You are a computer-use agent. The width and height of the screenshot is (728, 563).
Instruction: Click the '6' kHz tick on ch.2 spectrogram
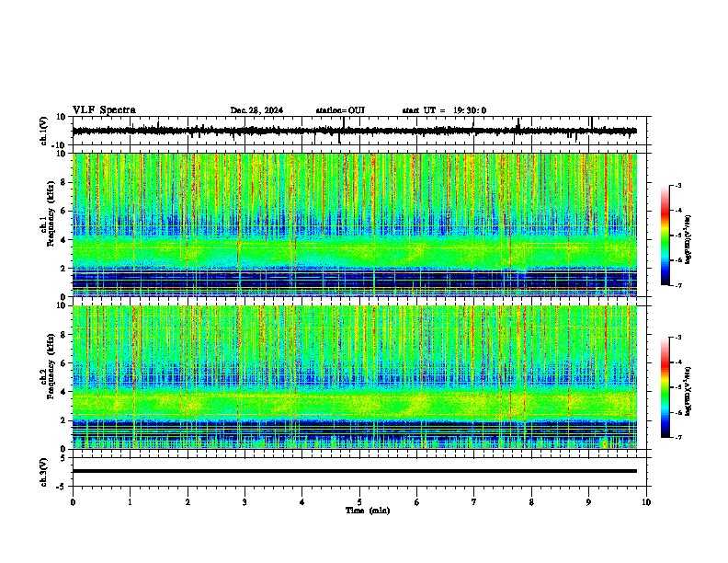point(63,363)
